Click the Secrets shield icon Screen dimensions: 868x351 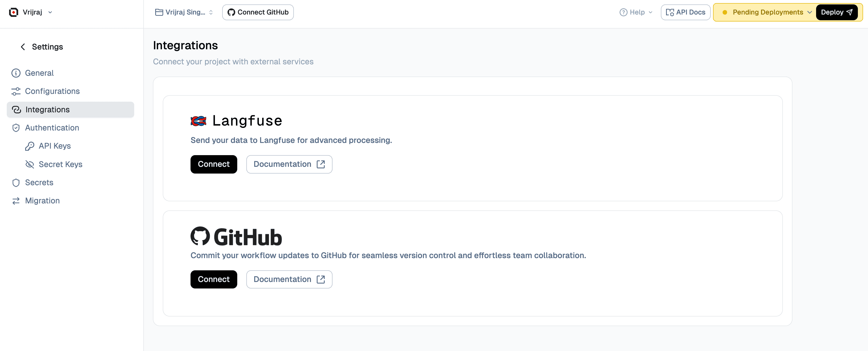[x=16, y=182]
